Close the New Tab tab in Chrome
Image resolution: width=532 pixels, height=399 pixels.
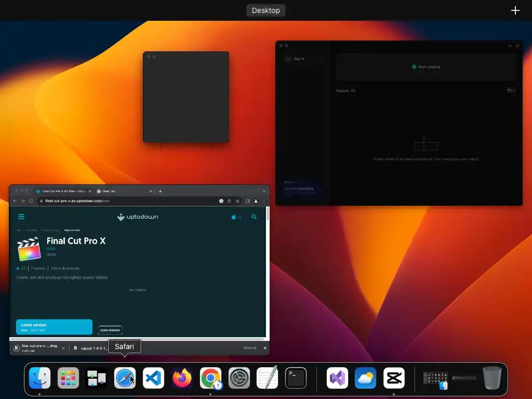tap(151, 191)
